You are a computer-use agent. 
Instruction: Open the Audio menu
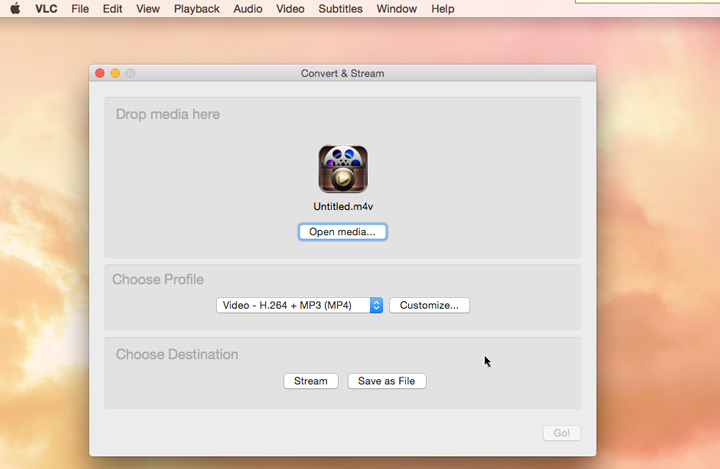point(248,9)
